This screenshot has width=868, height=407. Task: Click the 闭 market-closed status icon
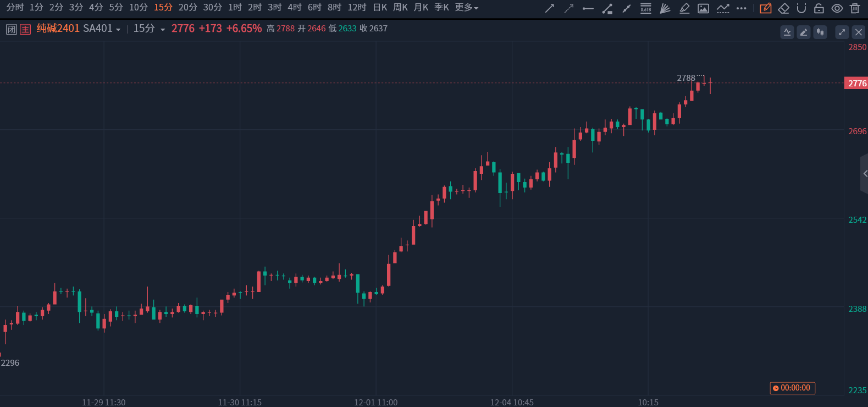pos(12,29)
